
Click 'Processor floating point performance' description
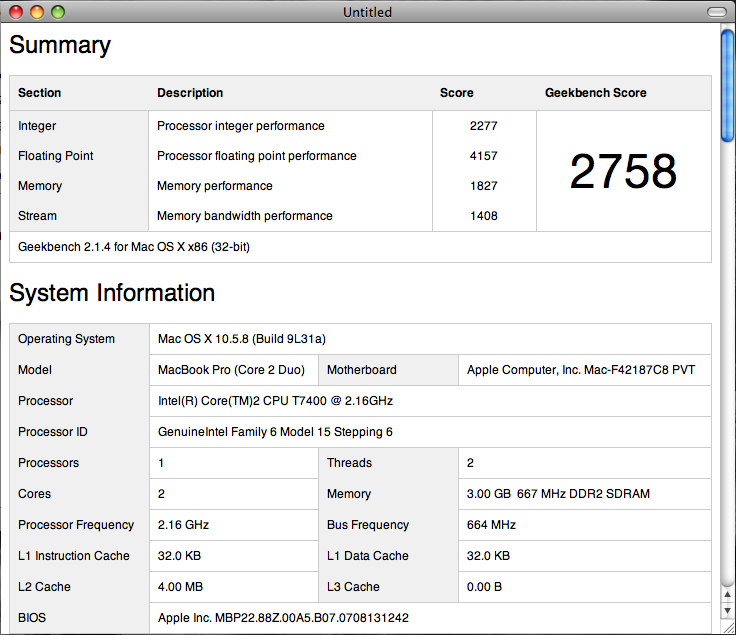(x=257, y=156)
